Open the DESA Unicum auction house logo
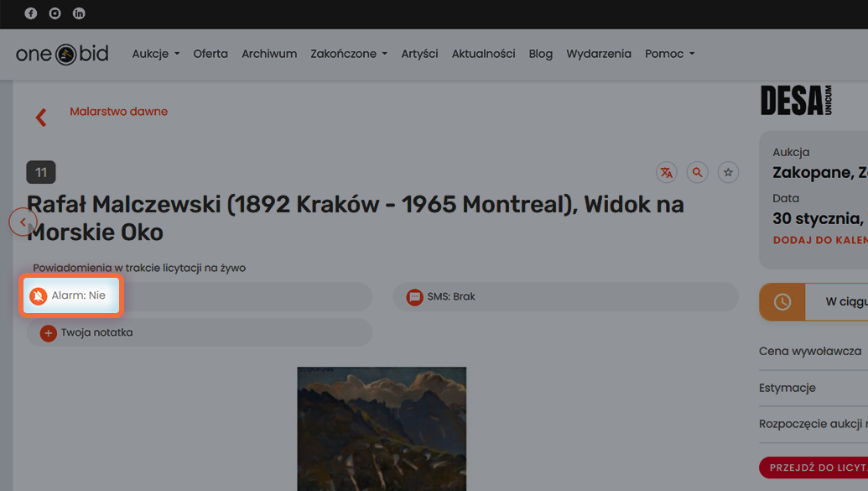Screen dimensions: 868x491 click(796, 101)
